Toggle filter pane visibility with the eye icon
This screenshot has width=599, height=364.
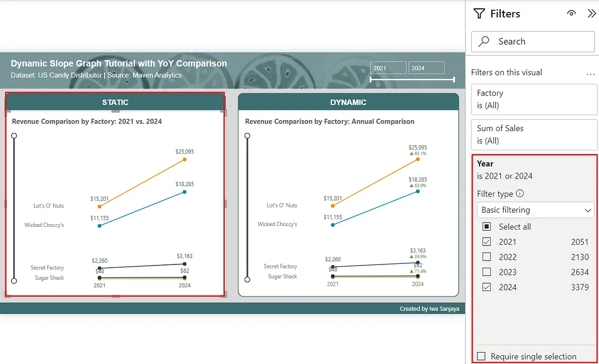(x=571, y=13)
